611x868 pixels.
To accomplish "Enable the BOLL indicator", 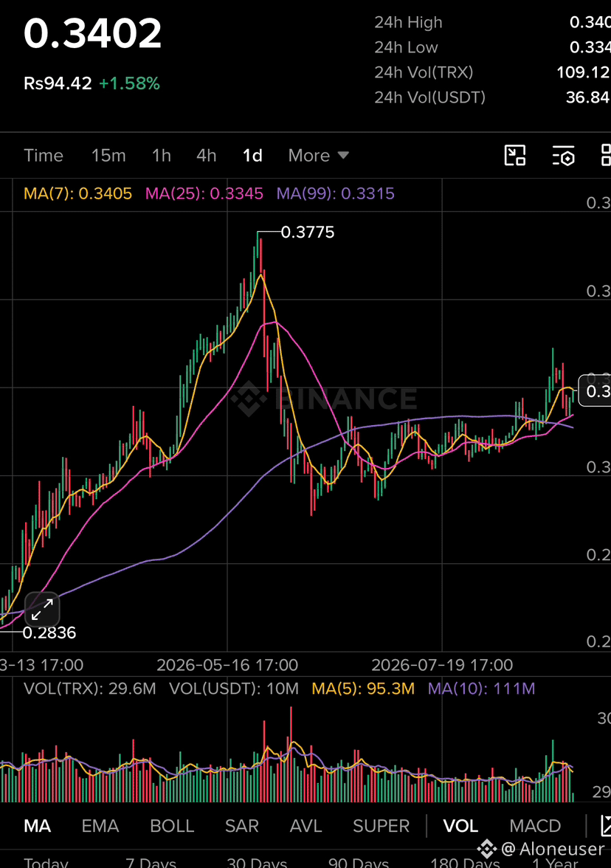I will pos(172,826).
